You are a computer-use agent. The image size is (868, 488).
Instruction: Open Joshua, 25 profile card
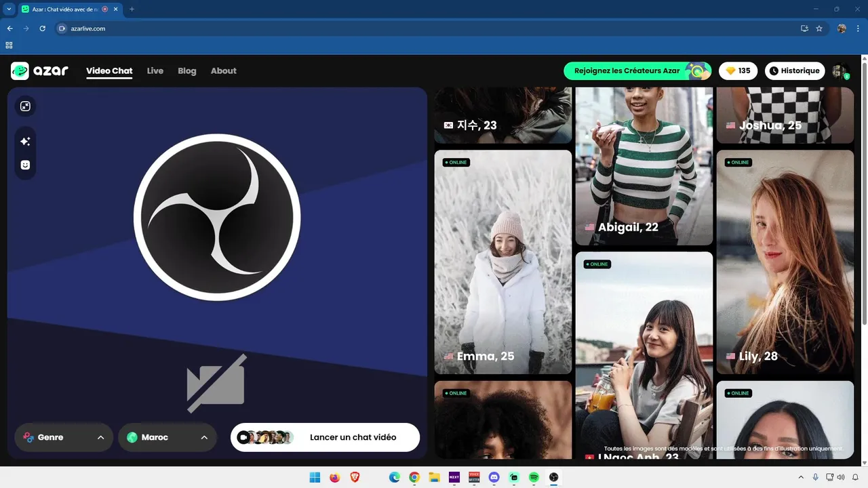pyautogui.click(x=785, y=115)
